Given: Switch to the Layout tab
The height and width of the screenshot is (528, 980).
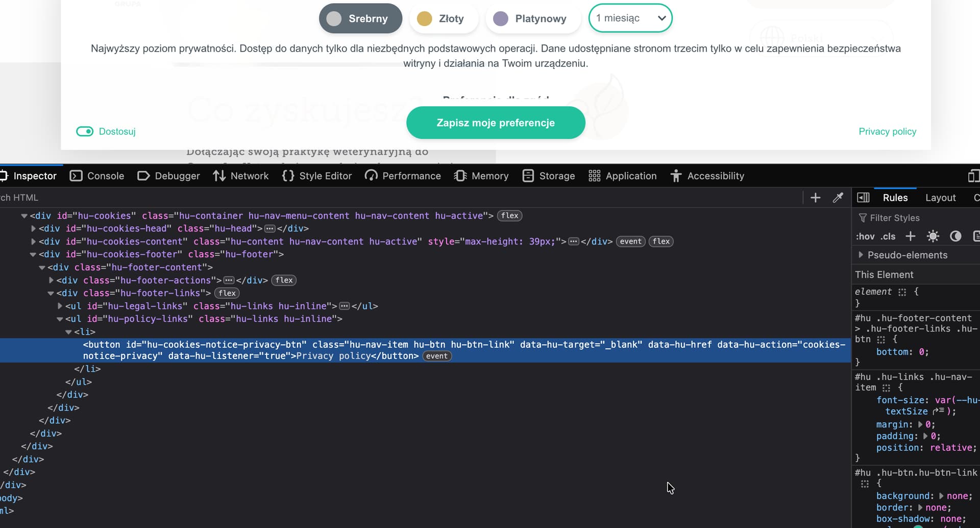Looking at the screenshot, I should point(940,198).
